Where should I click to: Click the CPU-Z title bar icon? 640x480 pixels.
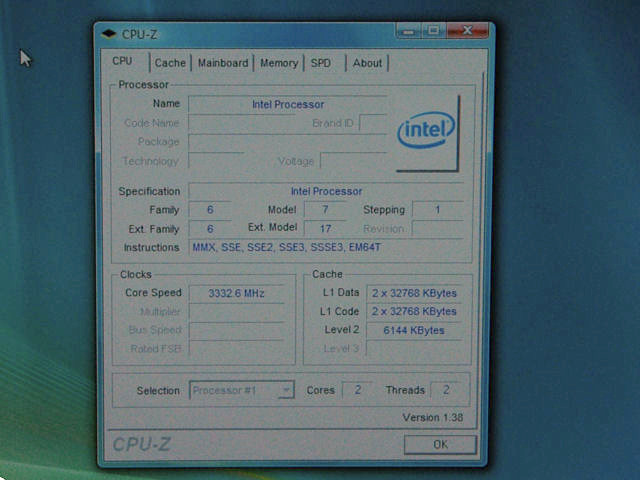[x=109, y=34]
